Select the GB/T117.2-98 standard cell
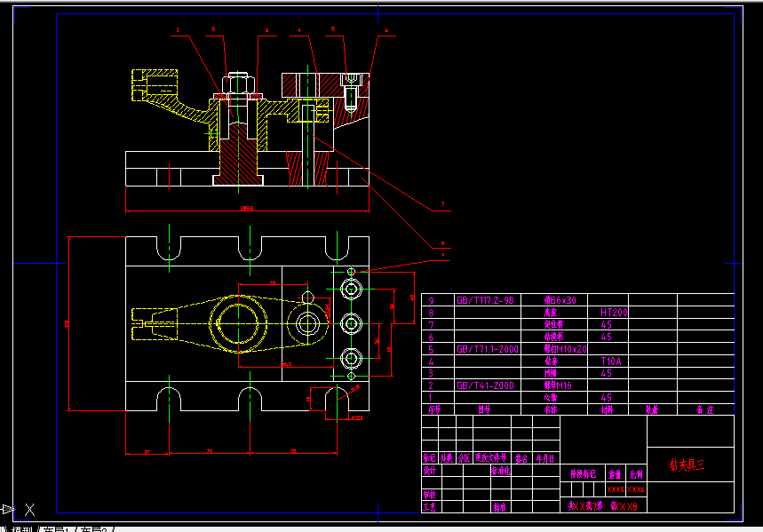The height and width of the screenshot is (532, 763). pos(485,300)
